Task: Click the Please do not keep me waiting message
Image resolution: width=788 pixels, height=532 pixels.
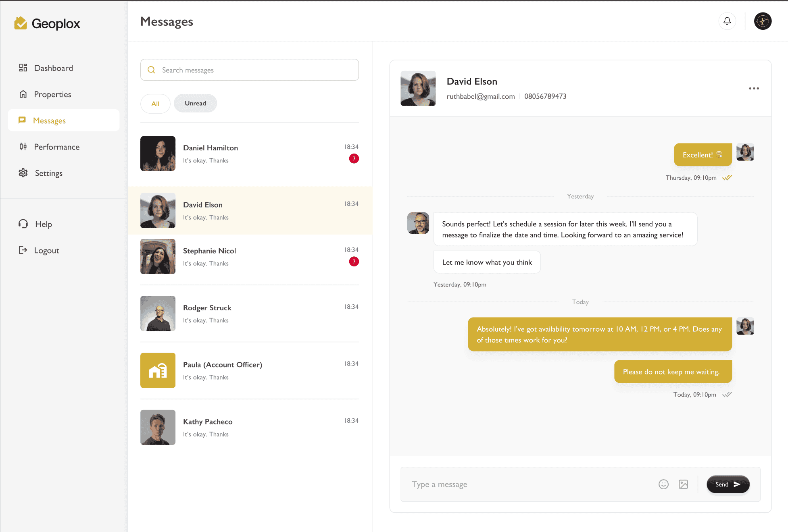Action: pos(673,372)
